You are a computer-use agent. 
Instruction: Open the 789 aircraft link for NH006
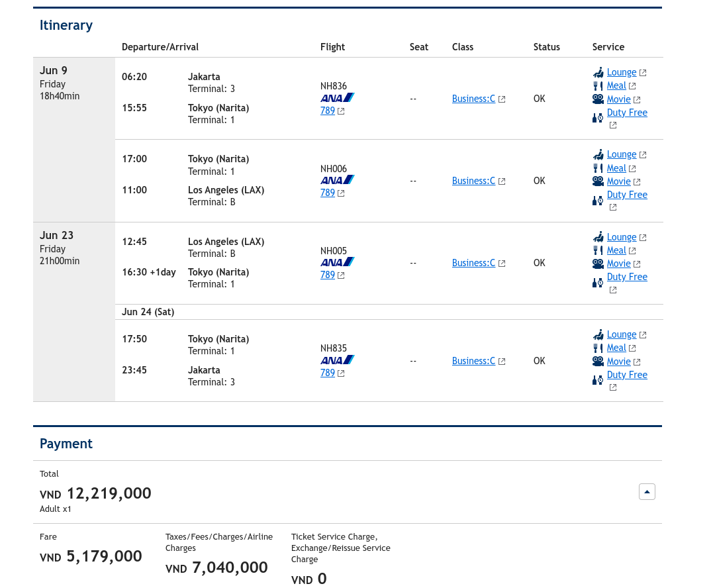pyautogui.click(x=328, y=193)
